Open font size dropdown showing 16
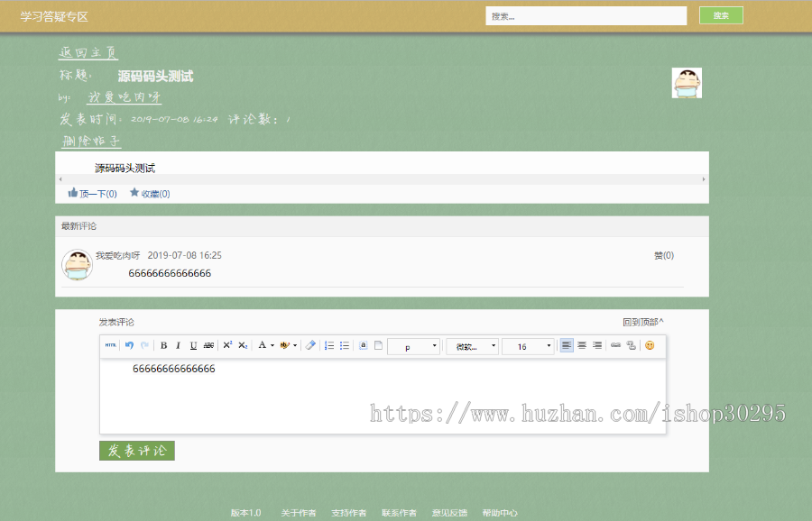Screen dimensions: 812x521 click(x=528, y=346)
